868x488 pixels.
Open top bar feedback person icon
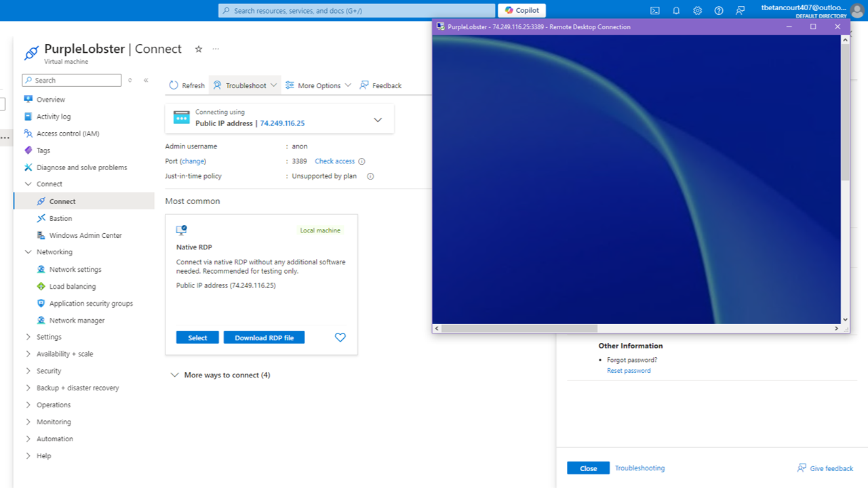[741, 10]
